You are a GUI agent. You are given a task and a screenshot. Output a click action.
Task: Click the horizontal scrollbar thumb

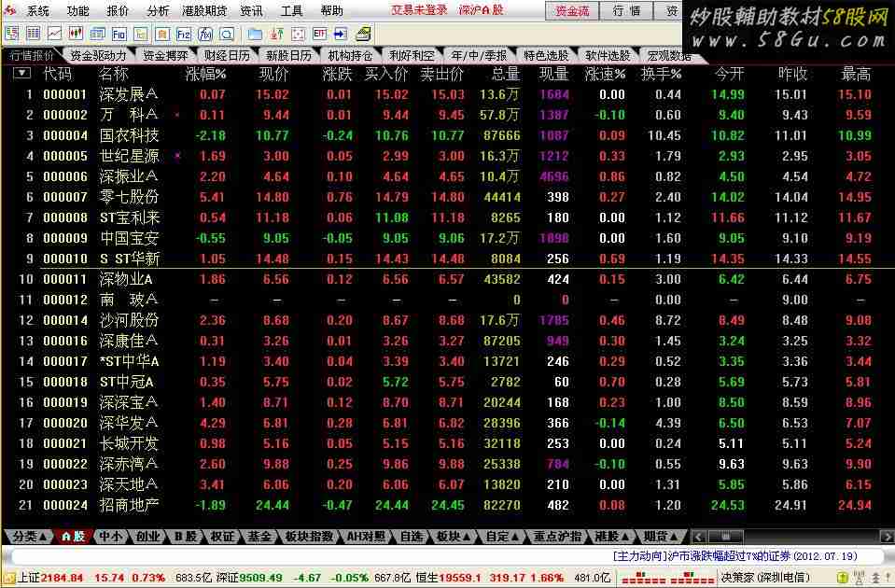(725, 537)
